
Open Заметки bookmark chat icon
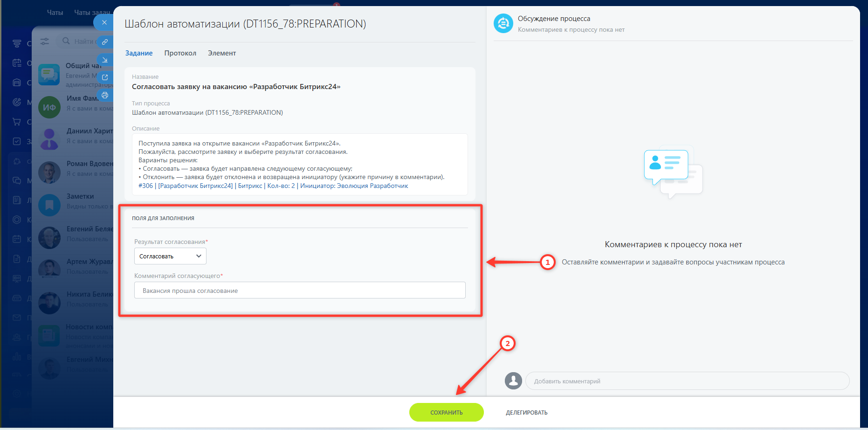point(49,205)
